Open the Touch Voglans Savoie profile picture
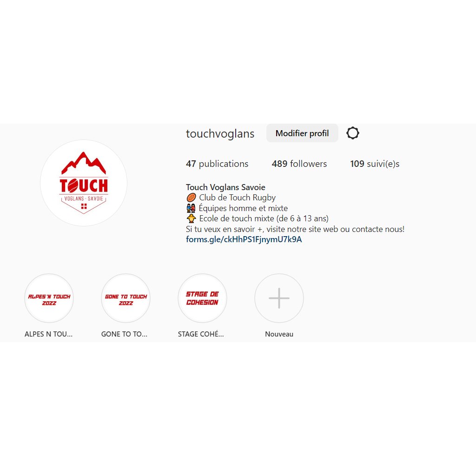476x476 pixels. tap(84, 183)
